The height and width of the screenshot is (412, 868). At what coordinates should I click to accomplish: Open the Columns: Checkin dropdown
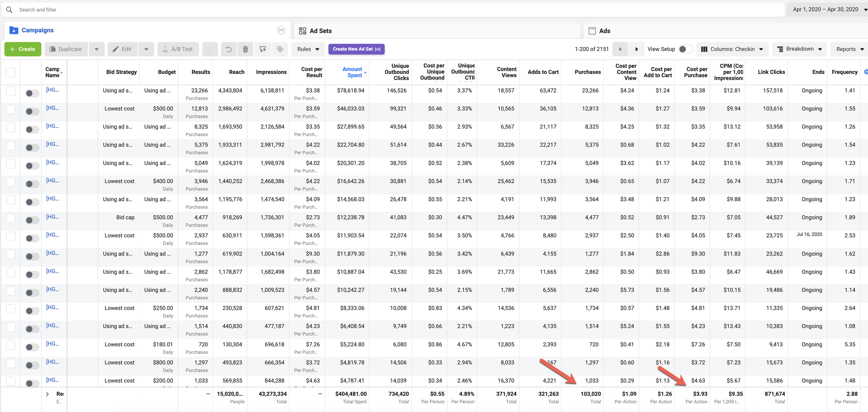(x=732, y=49)
